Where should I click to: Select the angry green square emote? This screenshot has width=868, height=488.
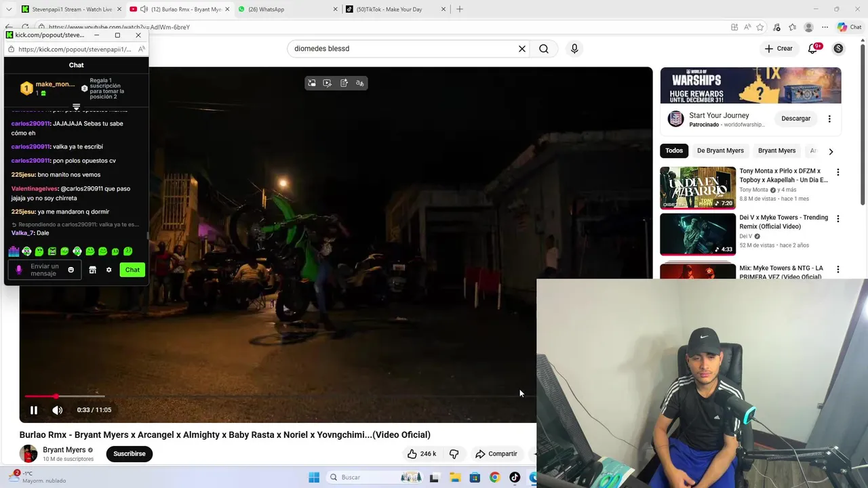coord(52,251)
